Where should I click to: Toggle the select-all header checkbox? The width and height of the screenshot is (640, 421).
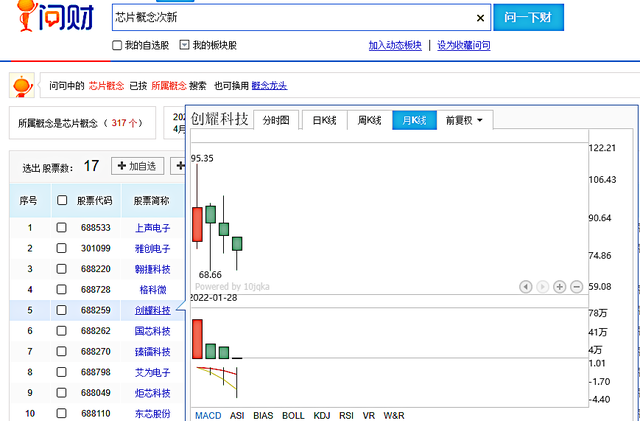[62, 200]
